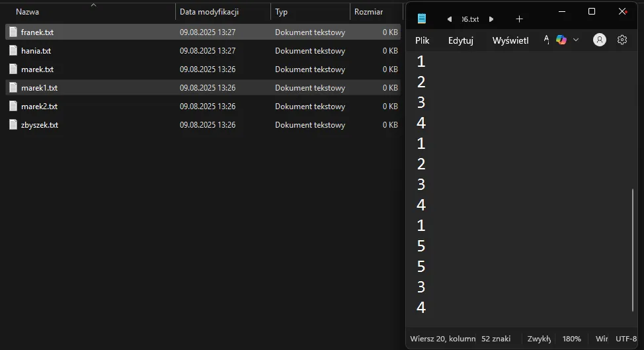Open the account profile icon
644x350 pixels.
(x=600, y=40)
